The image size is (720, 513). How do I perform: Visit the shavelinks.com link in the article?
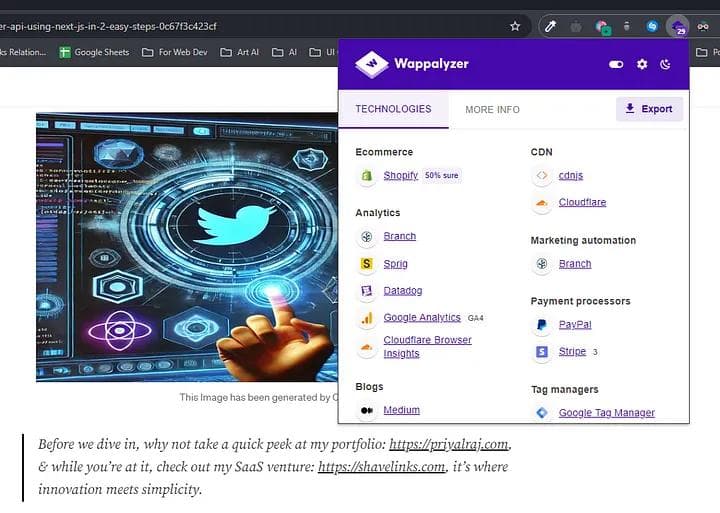tap(381, 467)
